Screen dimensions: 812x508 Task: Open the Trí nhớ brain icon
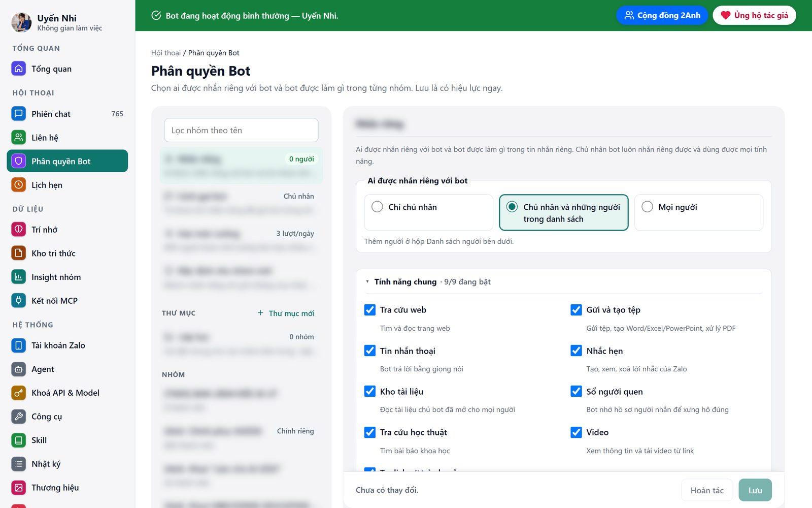[19, 230]
